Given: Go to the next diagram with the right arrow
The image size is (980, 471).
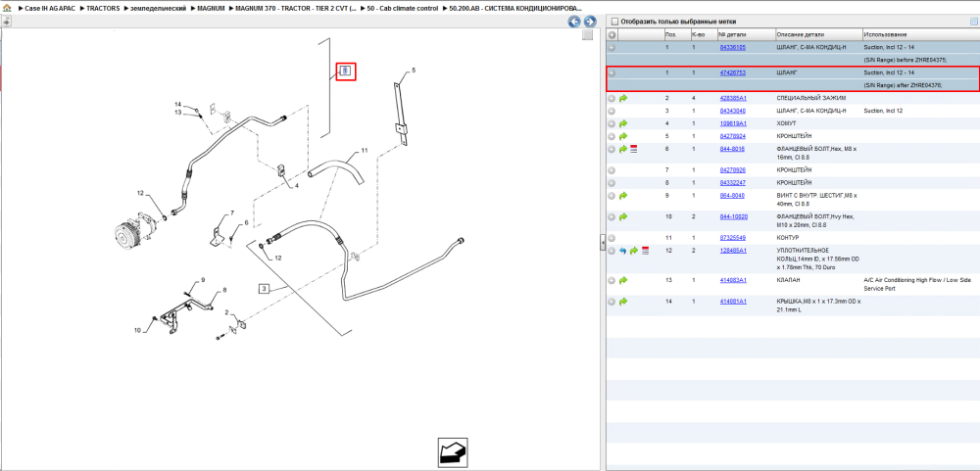Looking at the screenshot, I should (x=589, y=22).
